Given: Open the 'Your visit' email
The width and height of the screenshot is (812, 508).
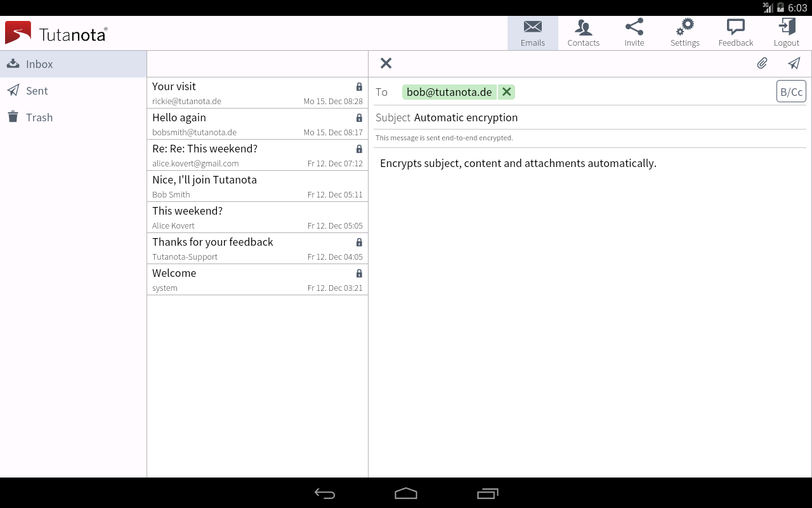Looking at the screenshot, I should click(x=258, y=93).
